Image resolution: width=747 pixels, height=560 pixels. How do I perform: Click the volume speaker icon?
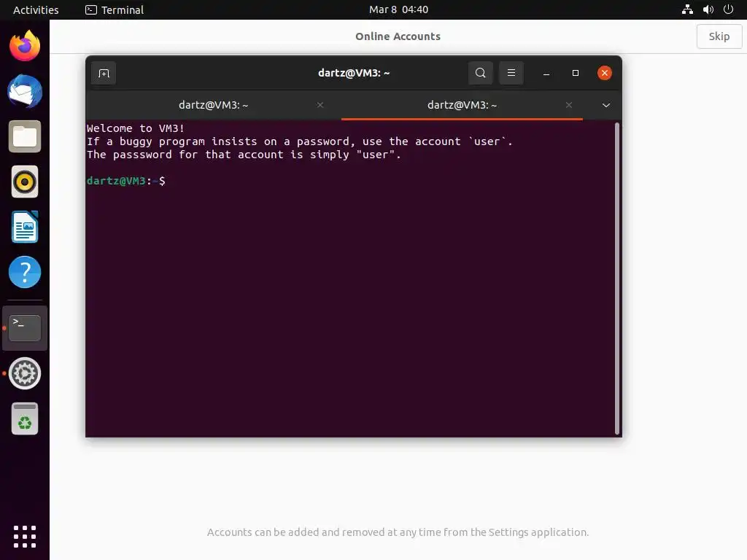pos(708,9)
